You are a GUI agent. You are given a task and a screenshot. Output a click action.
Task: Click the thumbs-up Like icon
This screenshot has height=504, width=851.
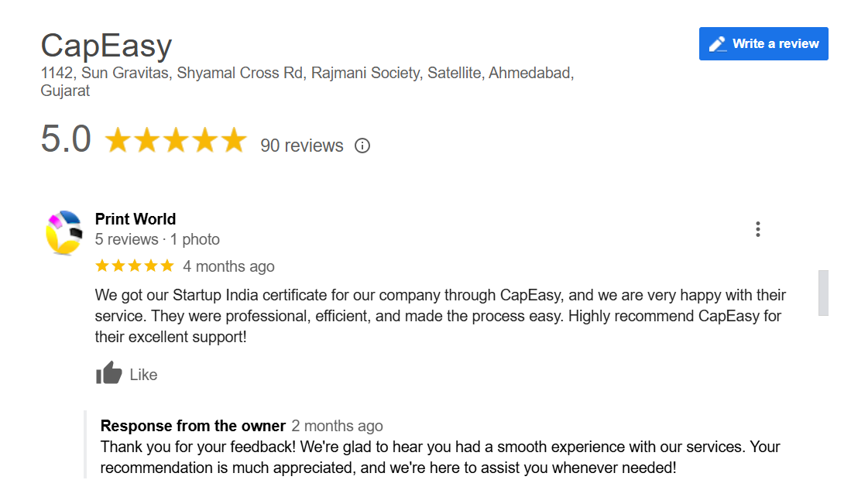coord(108,372)
